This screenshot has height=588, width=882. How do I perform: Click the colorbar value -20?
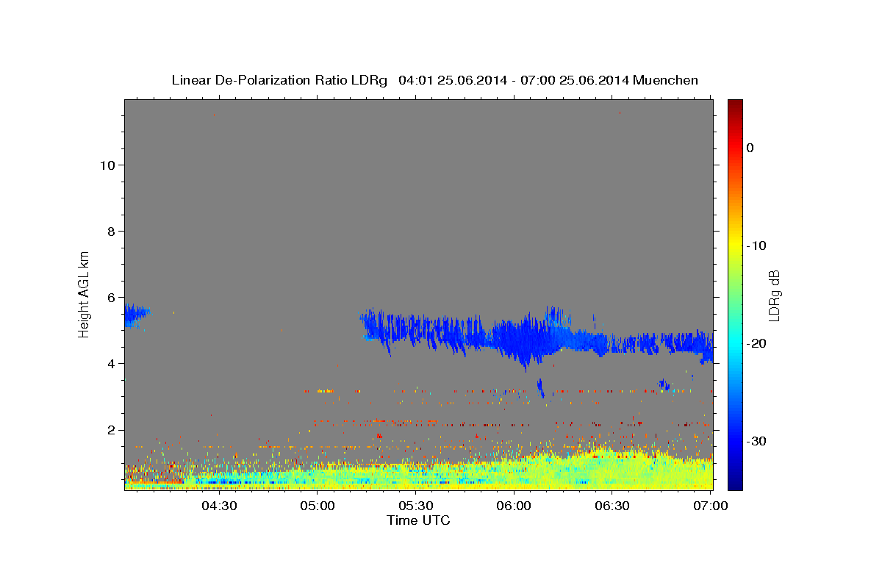pyautogui.click(x=756, y=343)
